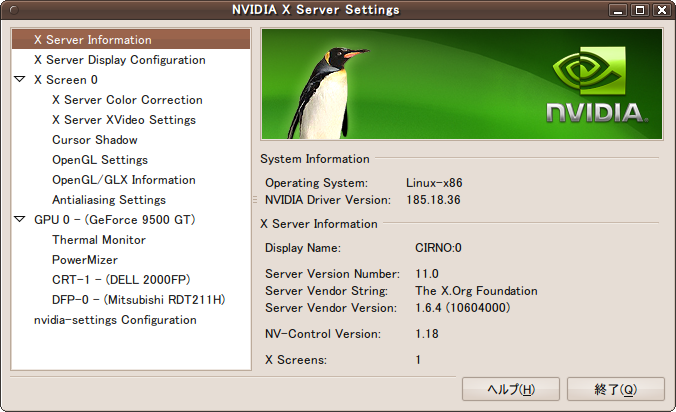Open Antialiasing Settings page
Screen dimensions: 676x412
click(x=109, y=200)
